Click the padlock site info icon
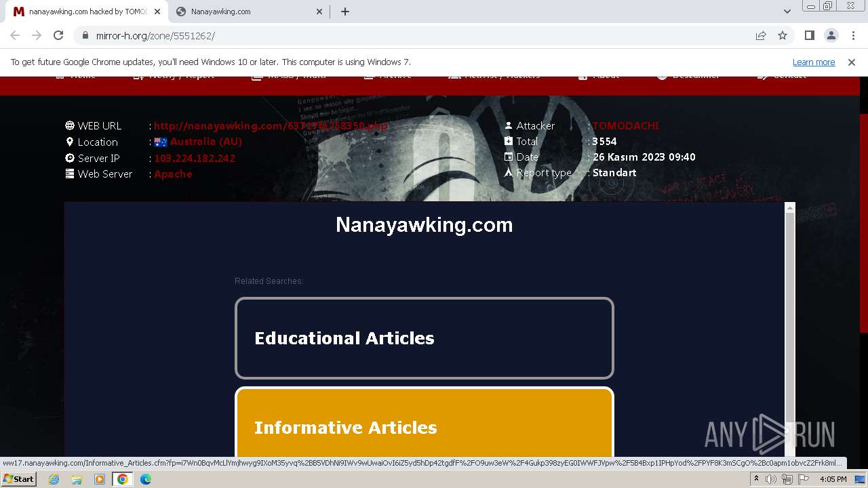The height and width of the screenshot is (488, 868). click(x=85, y=35)
